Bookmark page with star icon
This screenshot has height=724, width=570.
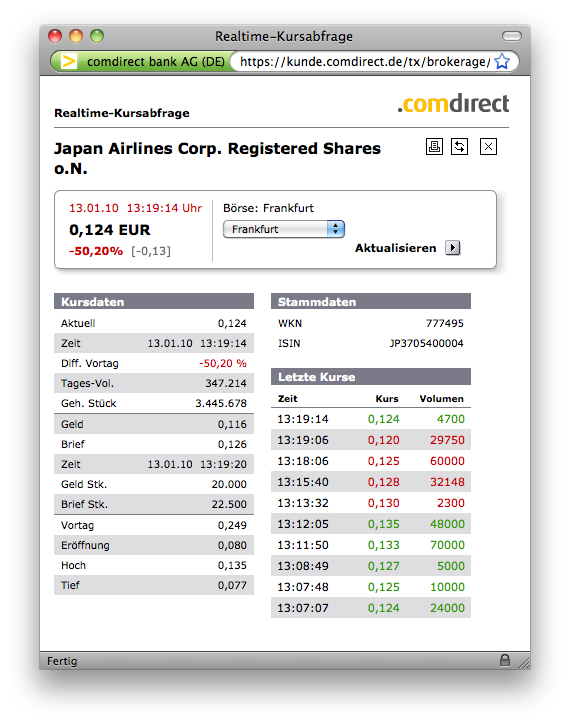click(502, 61)
